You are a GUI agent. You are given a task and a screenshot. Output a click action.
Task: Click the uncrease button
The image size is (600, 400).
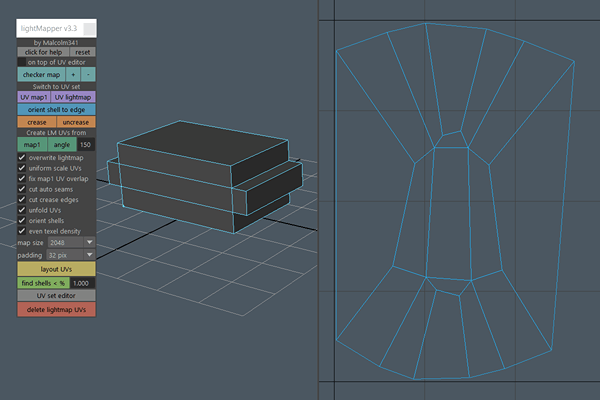(76, 121)
